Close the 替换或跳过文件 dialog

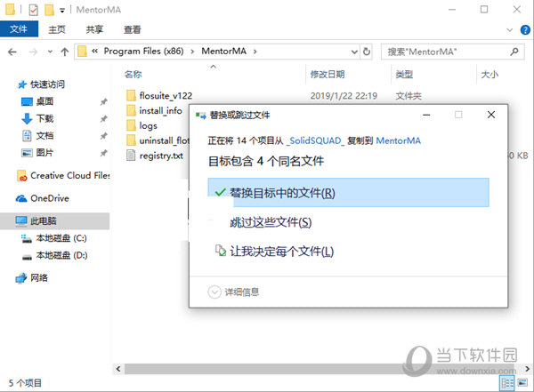pos(491,115)
